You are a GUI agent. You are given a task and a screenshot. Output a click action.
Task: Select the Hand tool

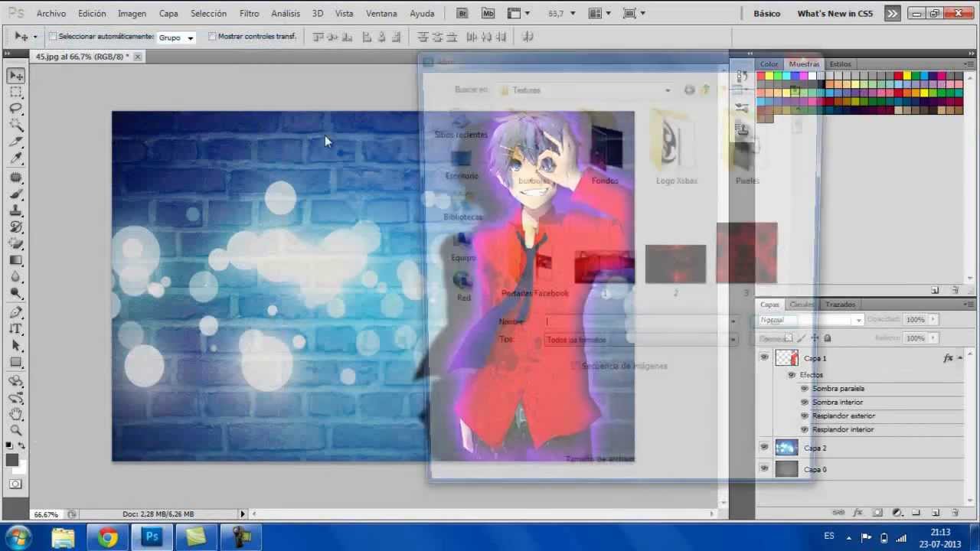(x=16, y=415)
